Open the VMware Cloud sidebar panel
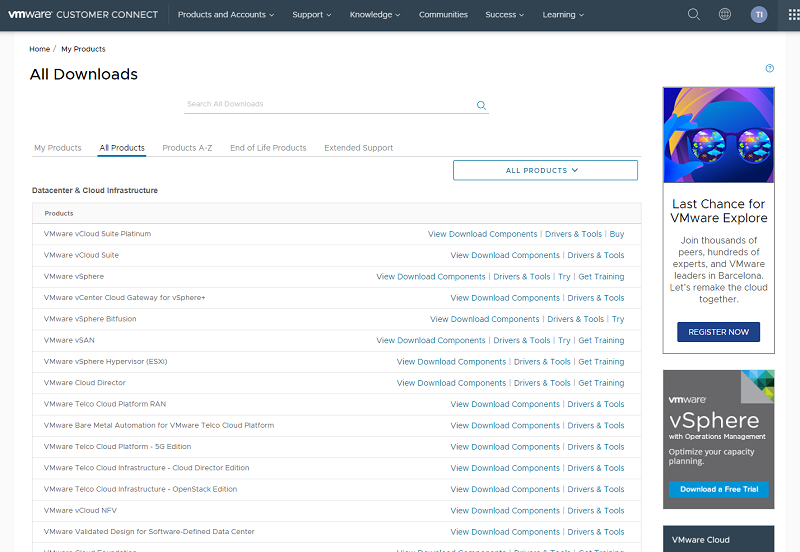The image size is (800, 552). pos(718,539)
